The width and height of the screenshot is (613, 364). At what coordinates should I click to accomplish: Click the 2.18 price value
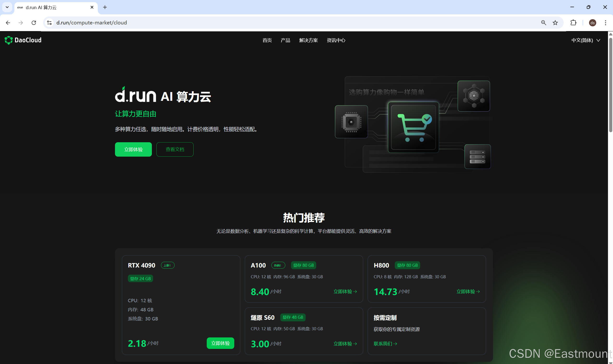[137, 344]
